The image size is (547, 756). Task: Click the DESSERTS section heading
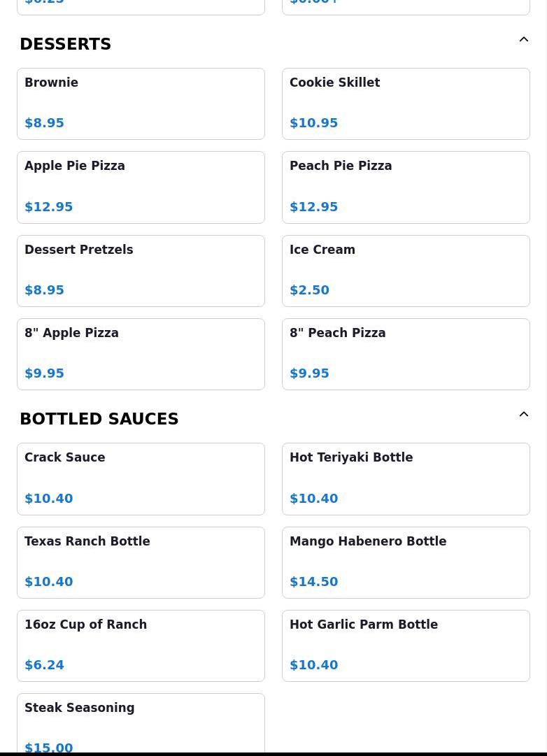[x=66, y=44]
